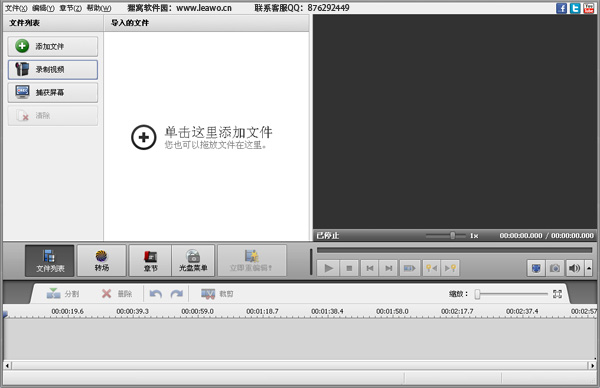Undo the last action with the left arrow

coord(155,294)
